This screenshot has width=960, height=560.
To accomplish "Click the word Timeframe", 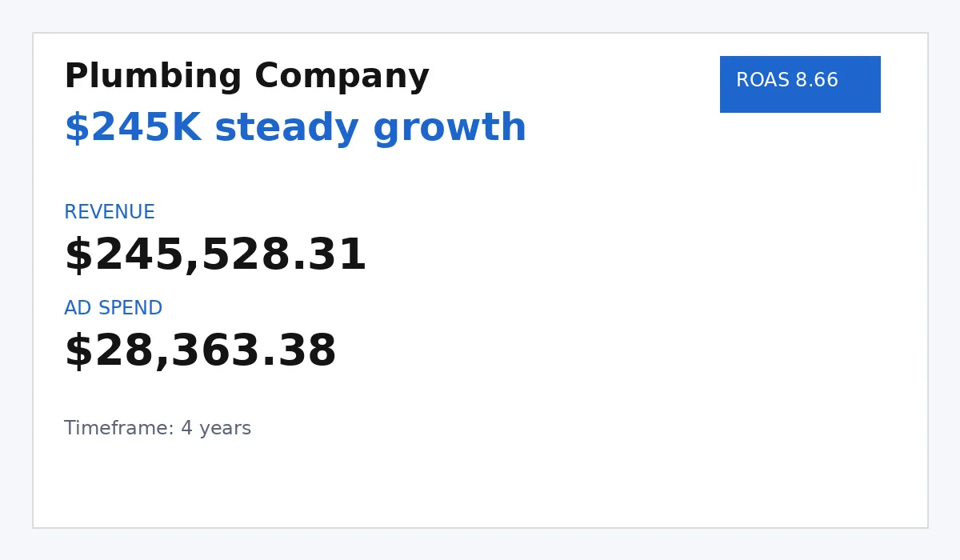I will (x=118, y=429).
